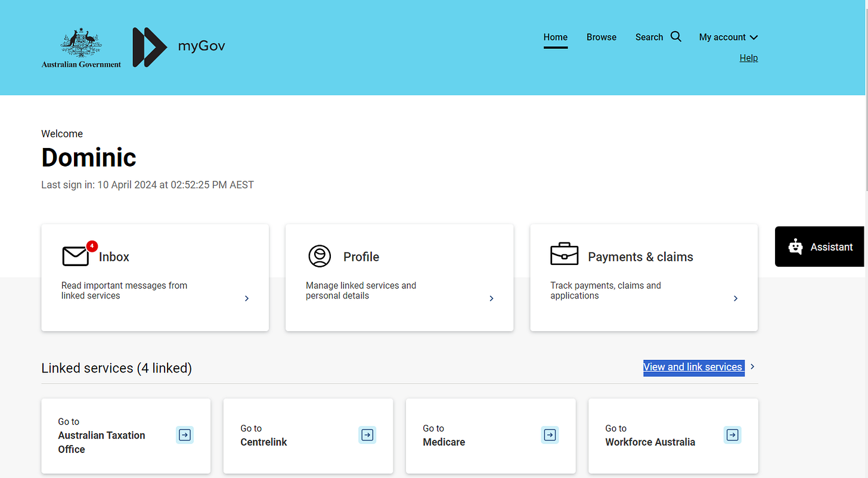Click the Payments & claims briefcase icon

coord(564,254)
